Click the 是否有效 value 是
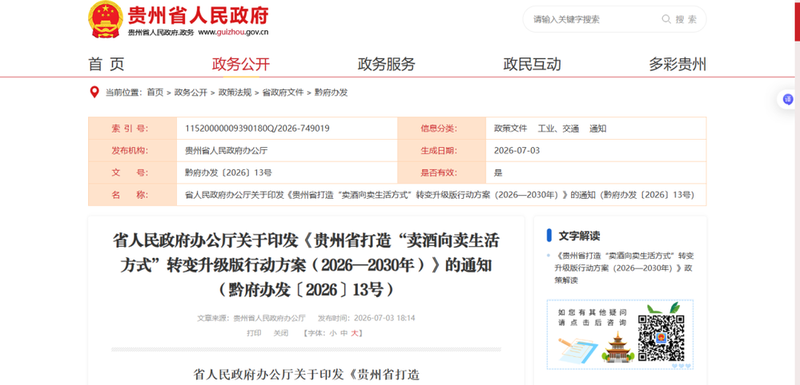Image resolution: width=800 pixels, height=385 pixels. tap(498, 172)
